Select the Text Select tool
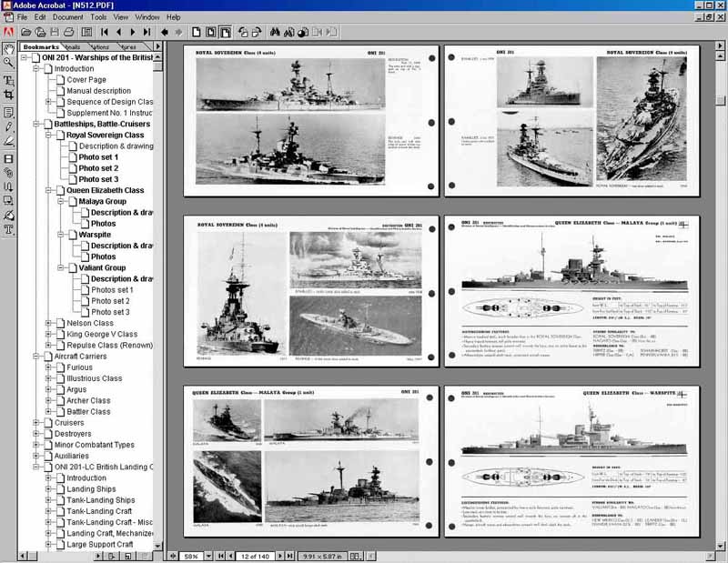The height and width of the screenshot is (563, 728). tap(8, 80)
